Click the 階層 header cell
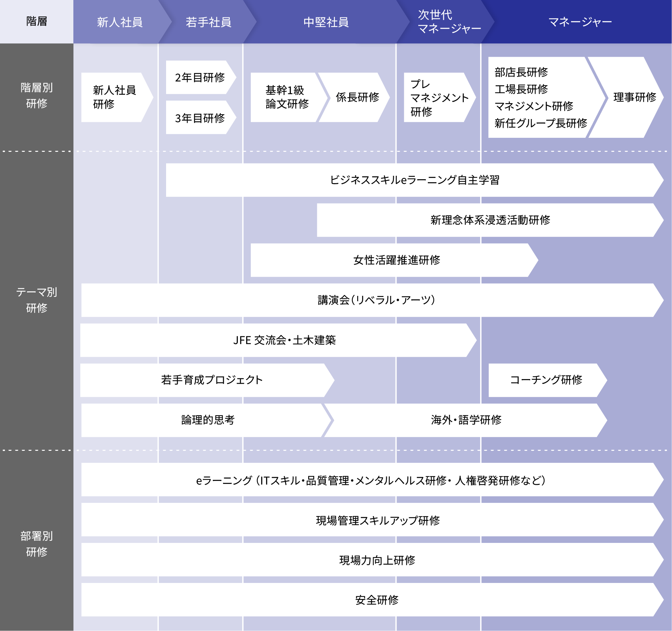The image size is (672, 631). (36, 22)
